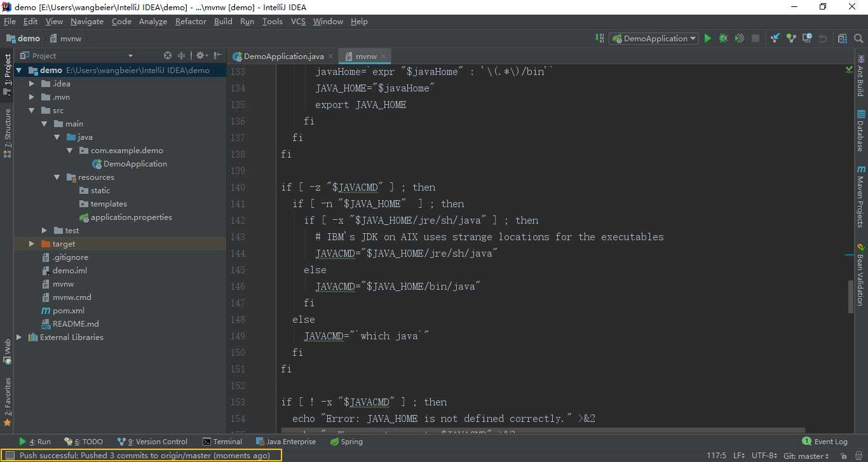
Task: Click the editor horizontal scrollbar
Action: pyautogui.click(x=543, y=431)
